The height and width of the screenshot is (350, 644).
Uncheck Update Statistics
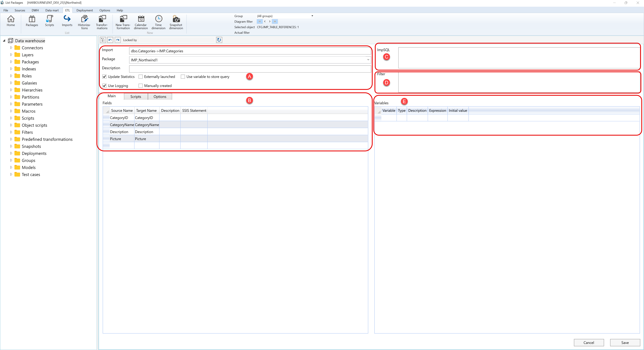click(x=104, y=77)
